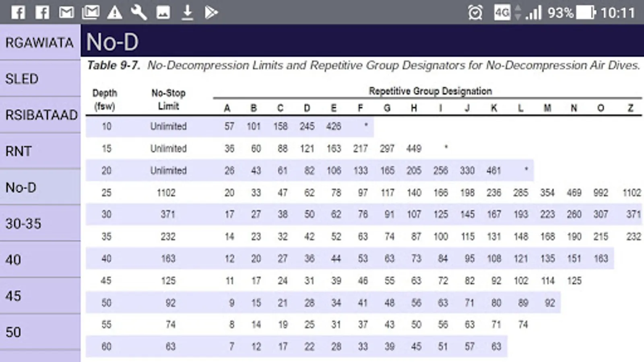The height and width of the screenshot is (362, 644).
Task: Tap the stacked mail notification icon
Action: (91, 12)
